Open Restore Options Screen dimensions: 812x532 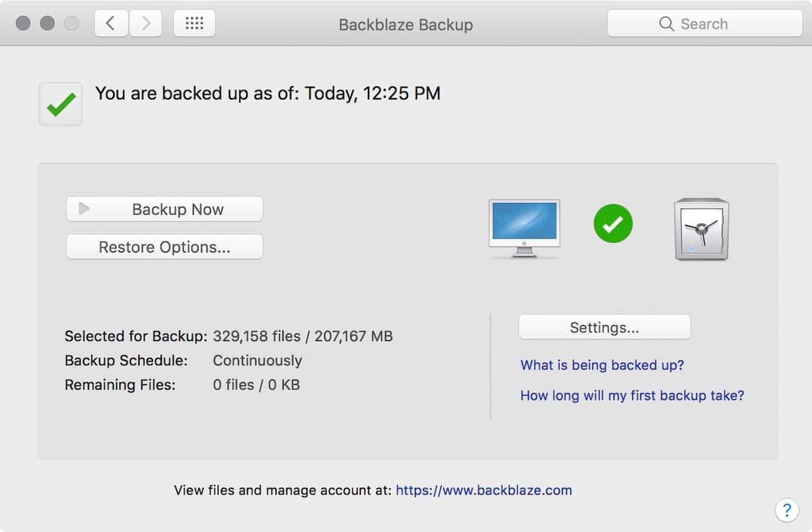[x=164, y=247]
